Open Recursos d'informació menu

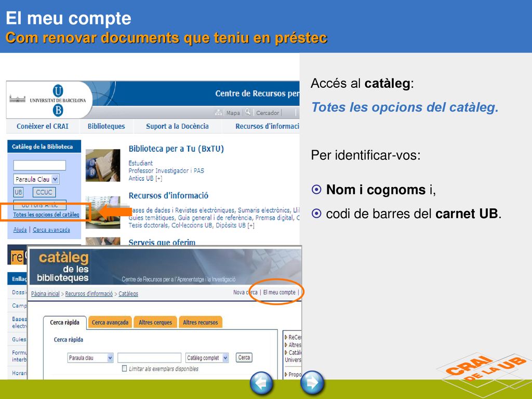(x=268, y=126)
